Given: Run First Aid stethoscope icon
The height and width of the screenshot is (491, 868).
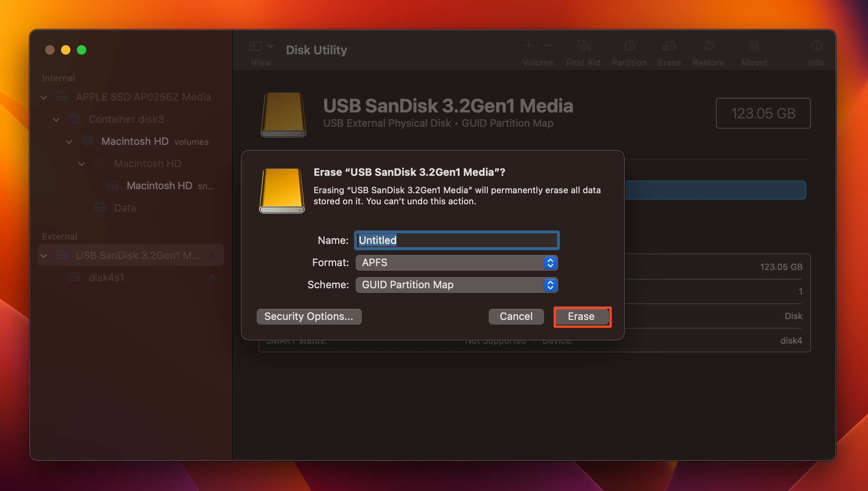Looking at the screenshot, I should coord(583,46).
